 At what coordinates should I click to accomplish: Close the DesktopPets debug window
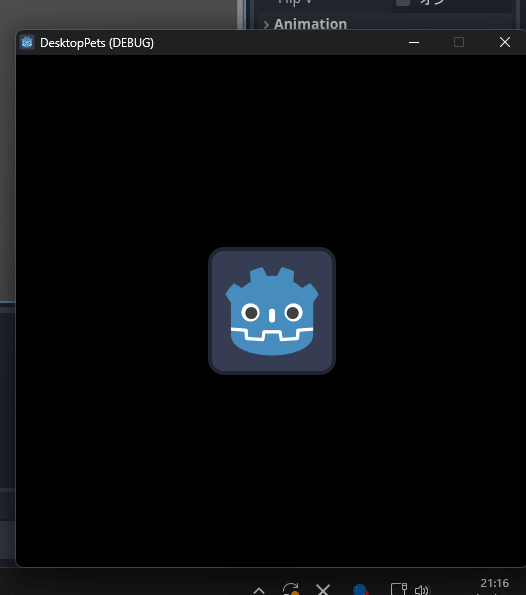505,42
